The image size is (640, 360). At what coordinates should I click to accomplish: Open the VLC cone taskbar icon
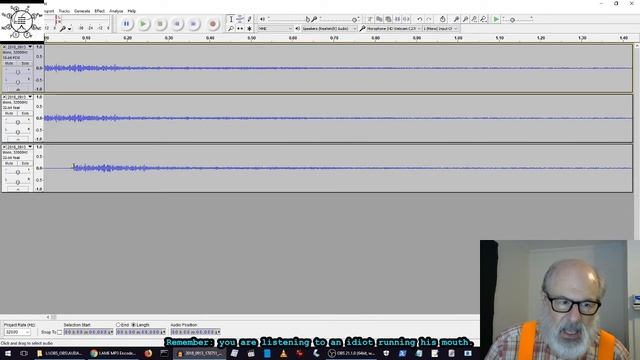[283, 353]
